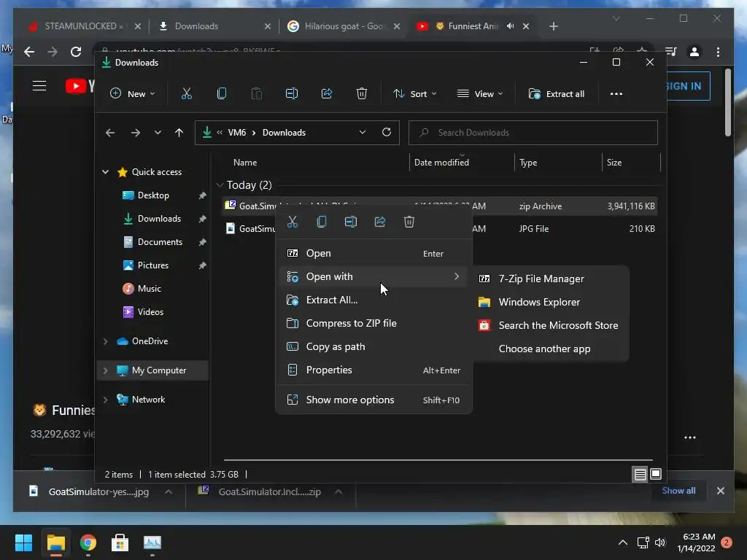The image size is (747, 560).
Task: Sort by Date modified column header
Action: coord(441,163)
